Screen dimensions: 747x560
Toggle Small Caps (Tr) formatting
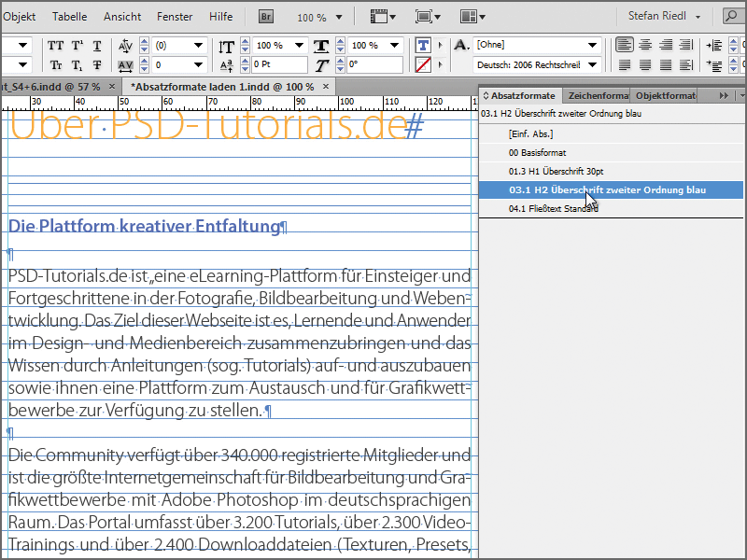[56, 65]
